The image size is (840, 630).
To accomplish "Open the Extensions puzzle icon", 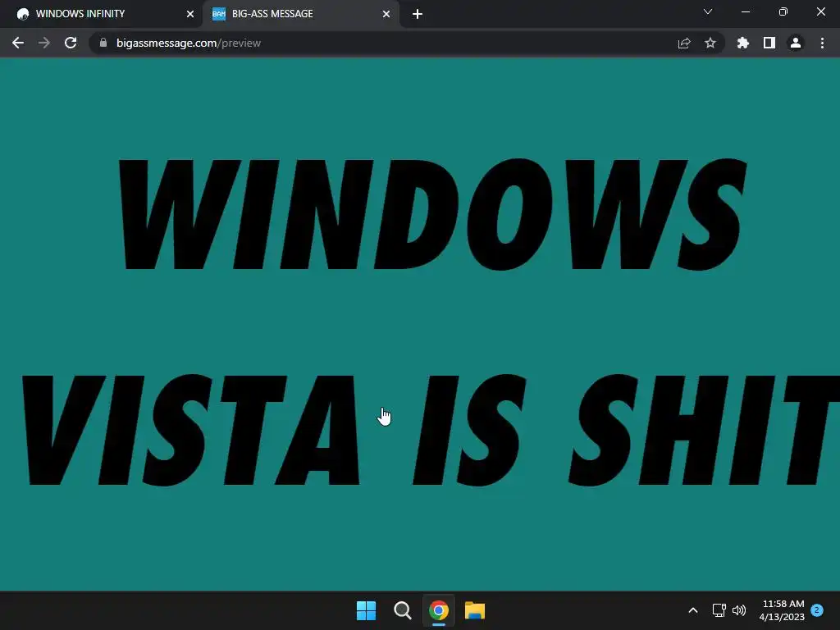I will coord(743,43).
